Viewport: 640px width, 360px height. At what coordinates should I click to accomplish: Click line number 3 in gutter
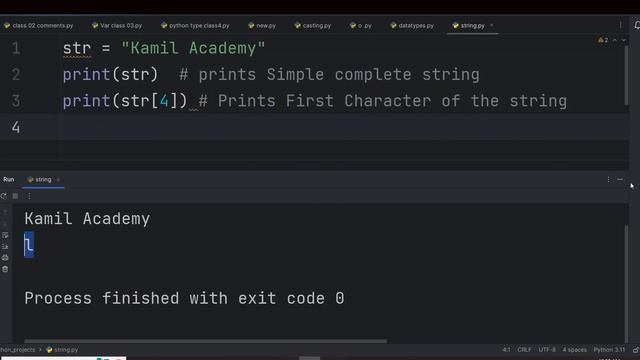tap(16, 101)
